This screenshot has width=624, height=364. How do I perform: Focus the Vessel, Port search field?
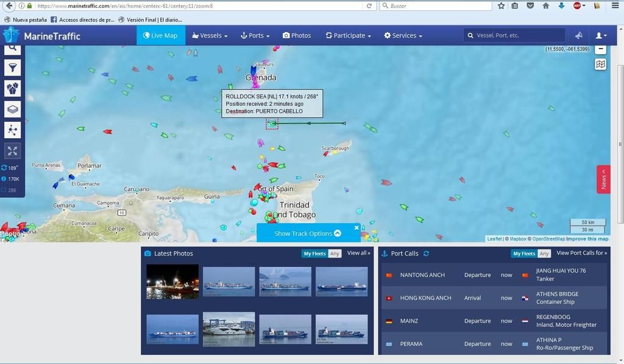click(x=514, y=35)
